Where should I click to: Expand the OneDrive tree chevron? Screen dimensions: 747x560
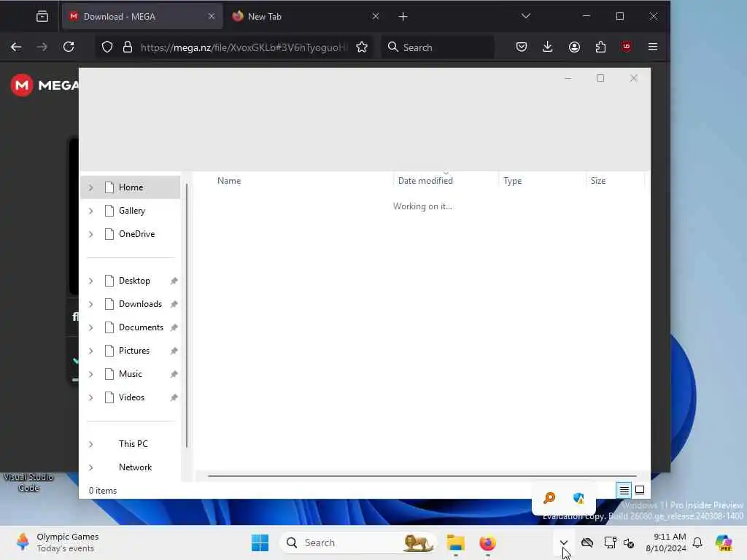pyautogui.click(x=90, y=234)
